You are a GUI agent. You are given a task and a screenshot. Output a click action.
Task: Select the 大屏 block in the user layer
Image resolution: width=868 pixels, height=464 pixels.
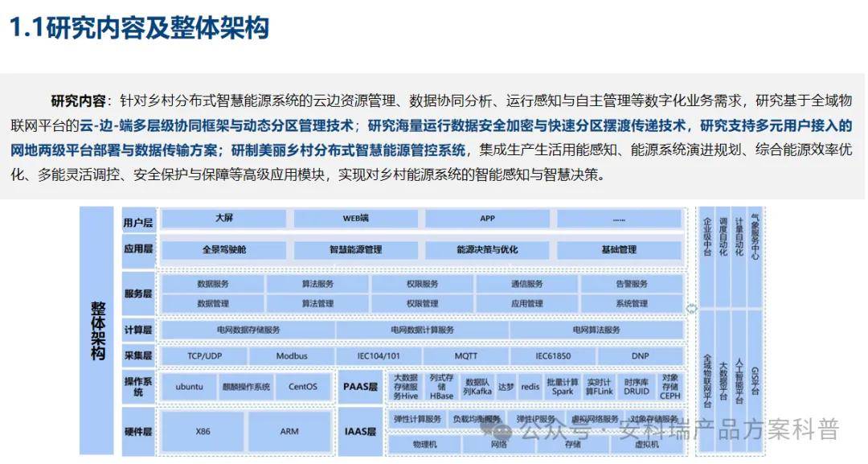[x=224, y=218]
